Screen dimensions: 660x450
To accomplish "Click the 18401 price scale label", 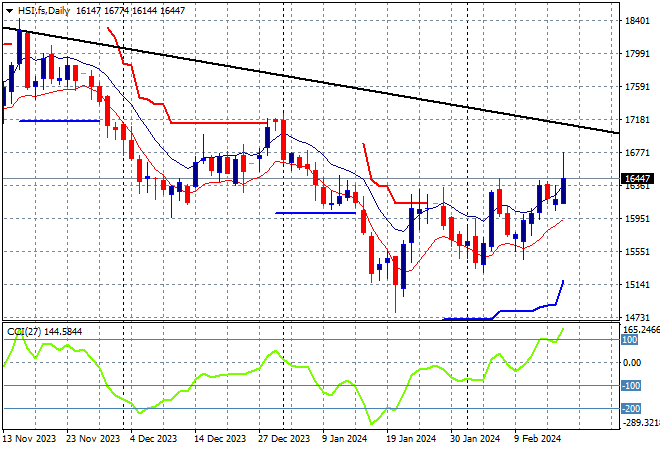I will coord(635,21).
